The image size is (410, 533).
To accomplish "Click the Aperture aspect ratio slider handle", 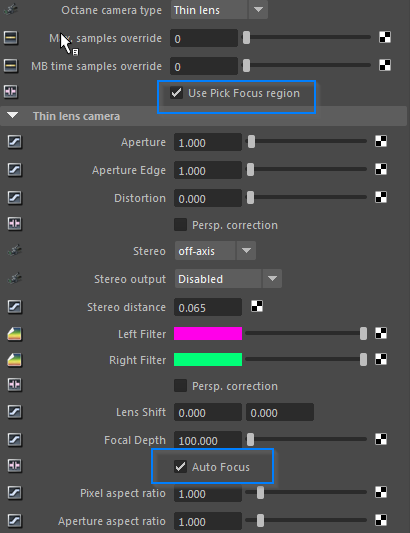I will point(260,520).
